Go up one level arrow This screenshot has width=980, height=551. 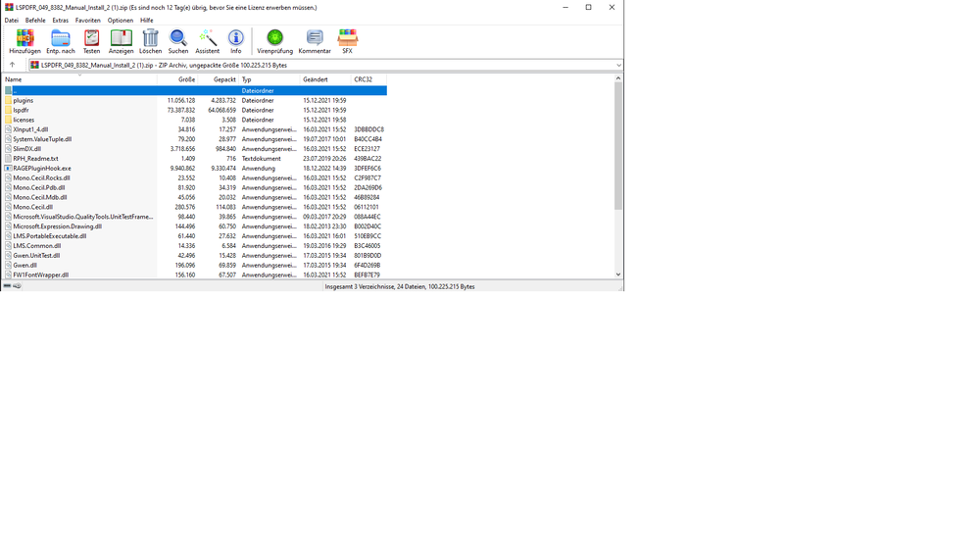tap(12, 65)
